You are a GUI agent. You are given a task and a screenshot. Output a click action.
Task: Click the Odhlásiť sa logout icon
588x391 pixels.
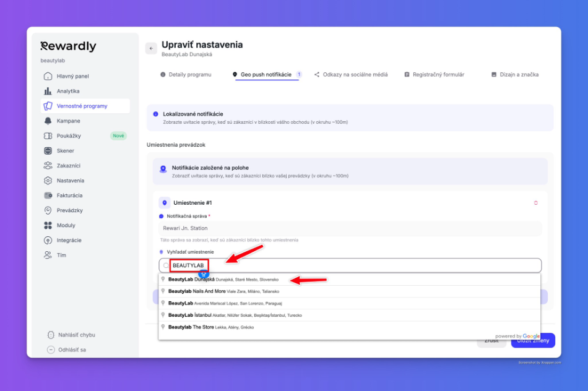(51, 350)
